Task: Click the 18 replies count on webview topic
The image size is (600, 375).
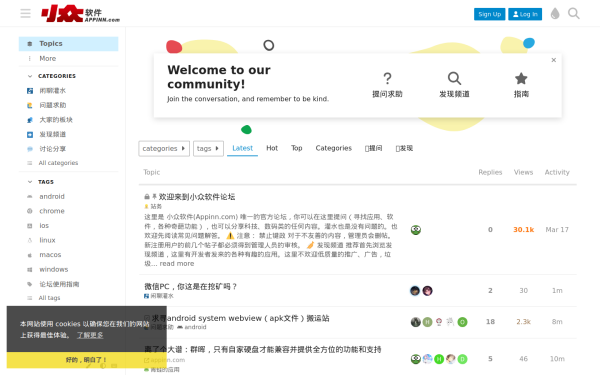Action: pyautogui.click(x=490, y=322)
